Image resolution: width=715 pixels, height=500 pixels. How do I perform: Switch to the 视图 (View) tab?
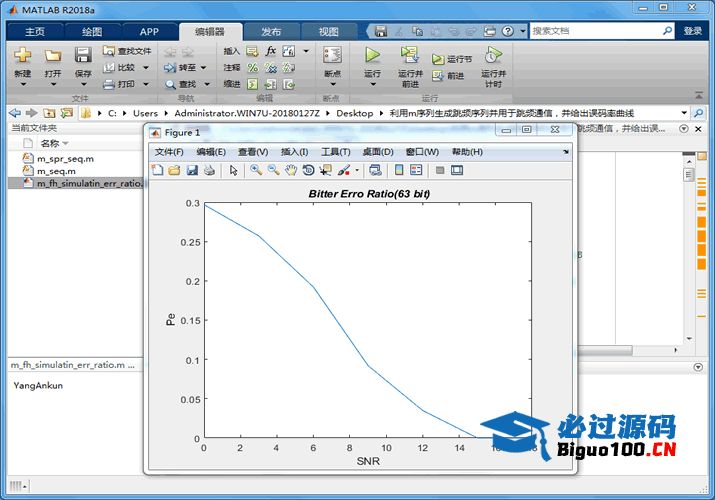point(328,31)
